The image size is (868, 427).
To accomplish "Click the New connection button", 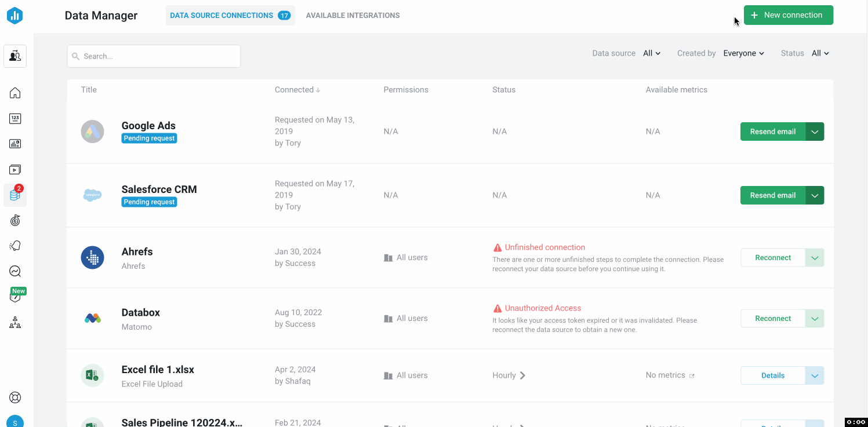I will (788, 15).
